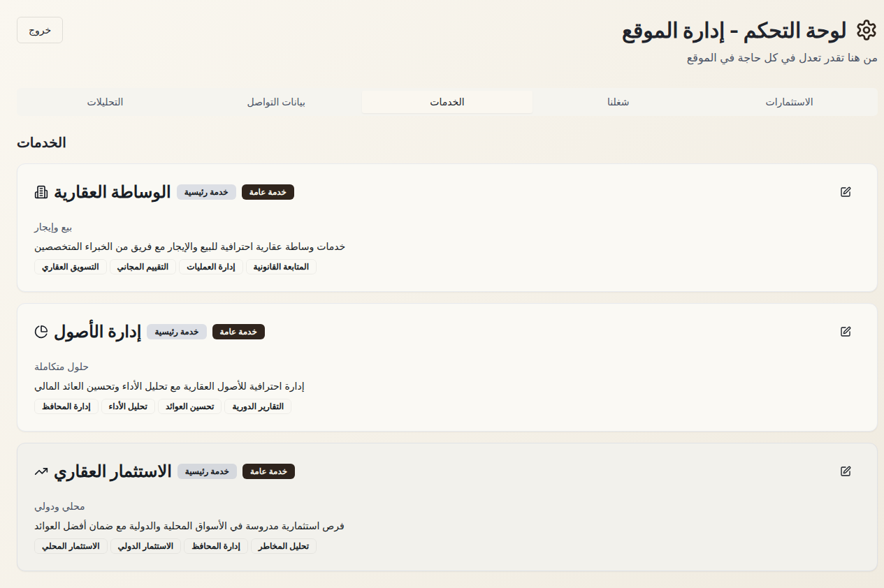The width and height of the screenshot is (884, 588).
Task: Click the المتابعة القانونية feature tag
Action: point(281,267)
